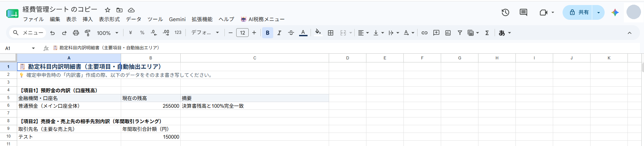Toggle bold formatting

[x=267, y=33]
